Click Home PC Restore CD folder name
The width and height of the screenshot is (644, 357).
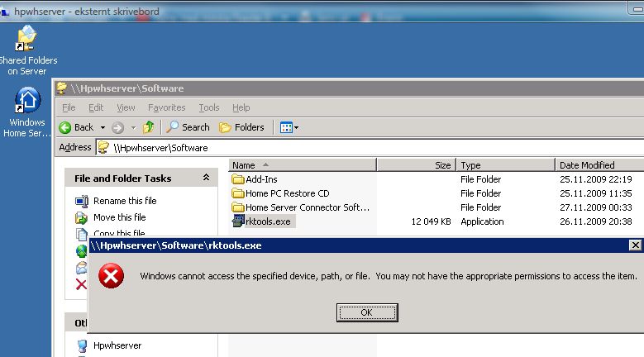point(288,193)
